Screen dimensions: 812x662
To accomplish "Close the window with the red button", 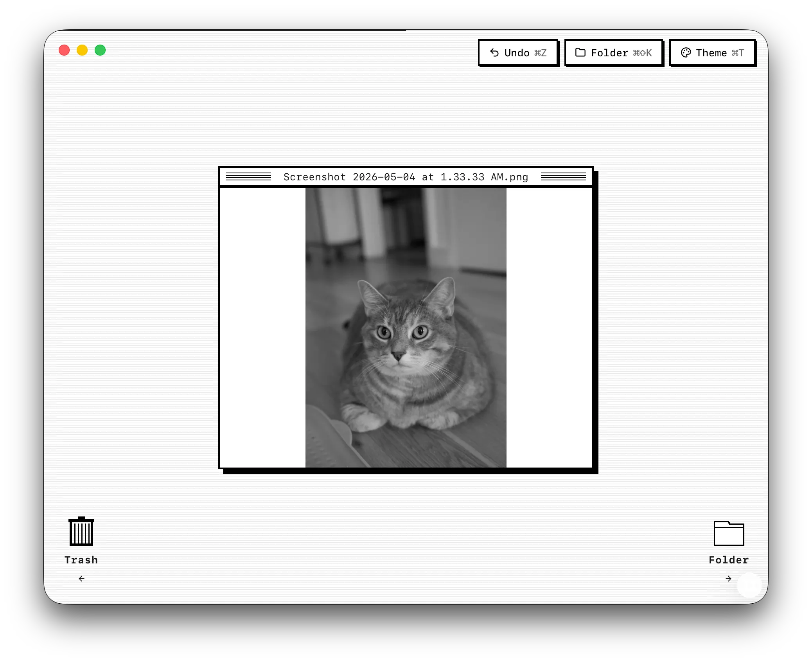I will (64, 50).
